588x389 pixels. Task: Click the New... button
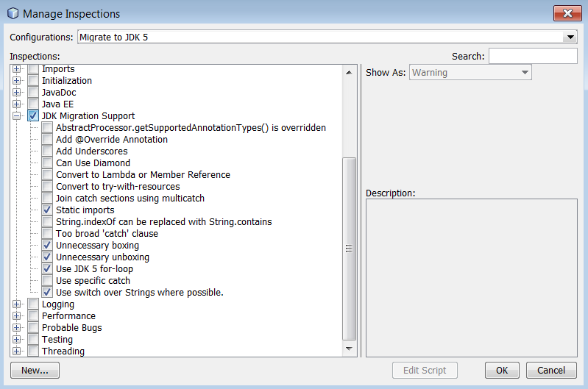(x=35, y=371)
